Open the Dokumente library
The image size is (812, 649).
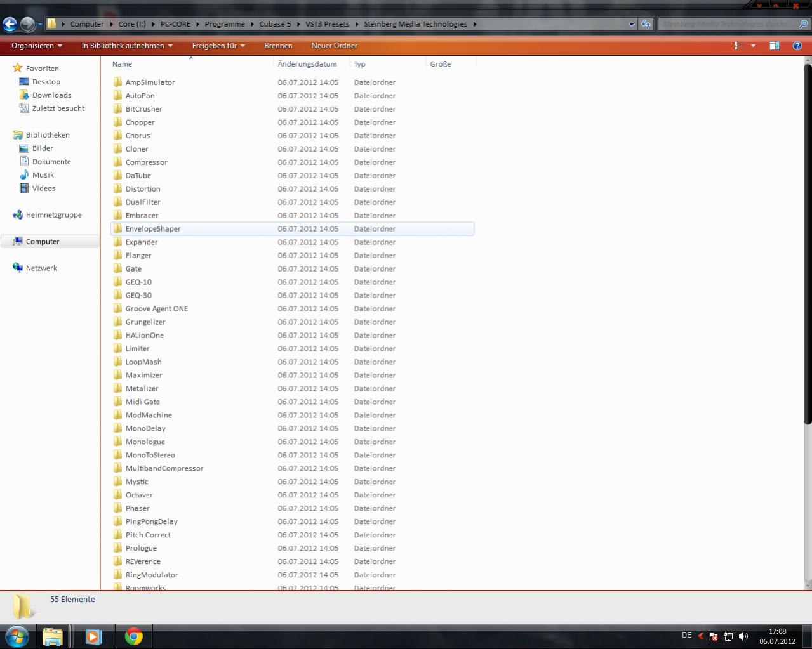52,162
